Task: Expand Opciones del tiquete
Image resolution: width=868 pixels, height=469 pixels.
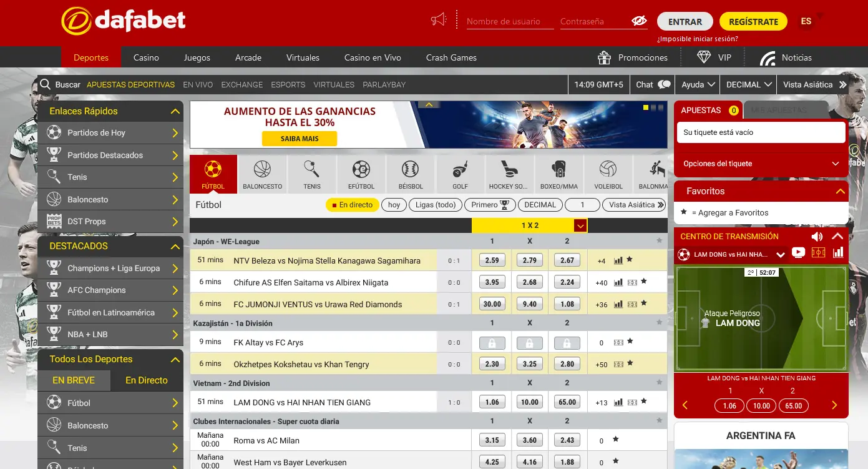Action: point(761,164)
